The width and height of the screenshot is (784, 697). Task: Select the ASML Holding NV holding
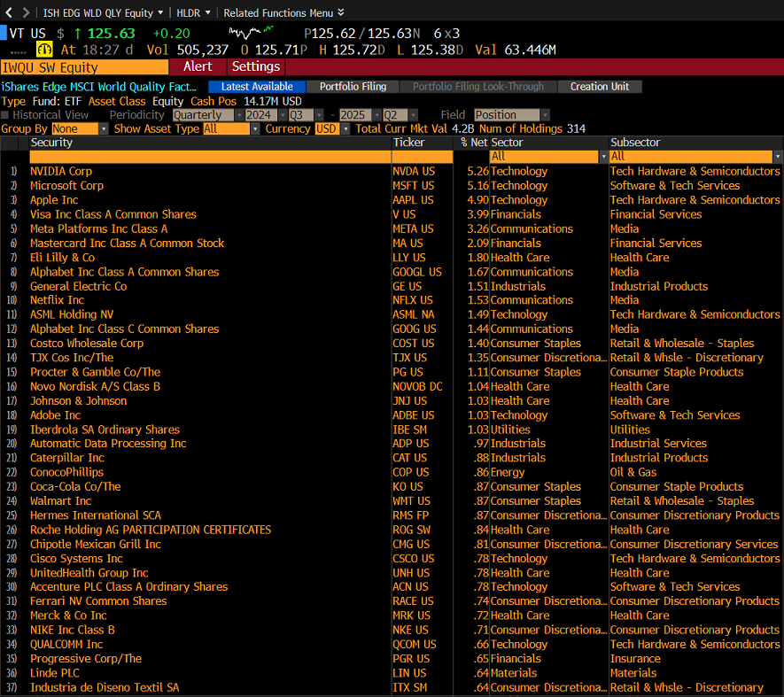coord(72,314)
